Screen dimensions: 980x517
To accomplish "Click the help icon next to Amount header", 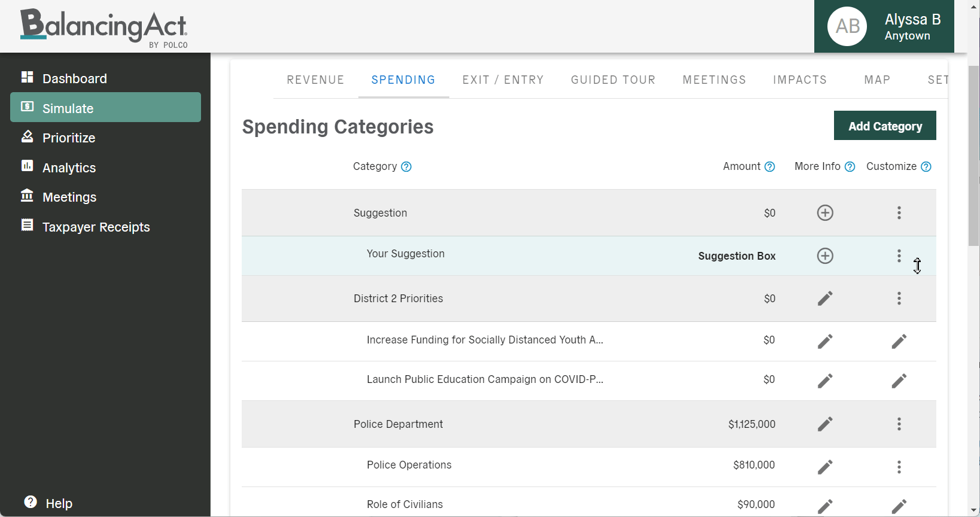I will coord(770,167).
